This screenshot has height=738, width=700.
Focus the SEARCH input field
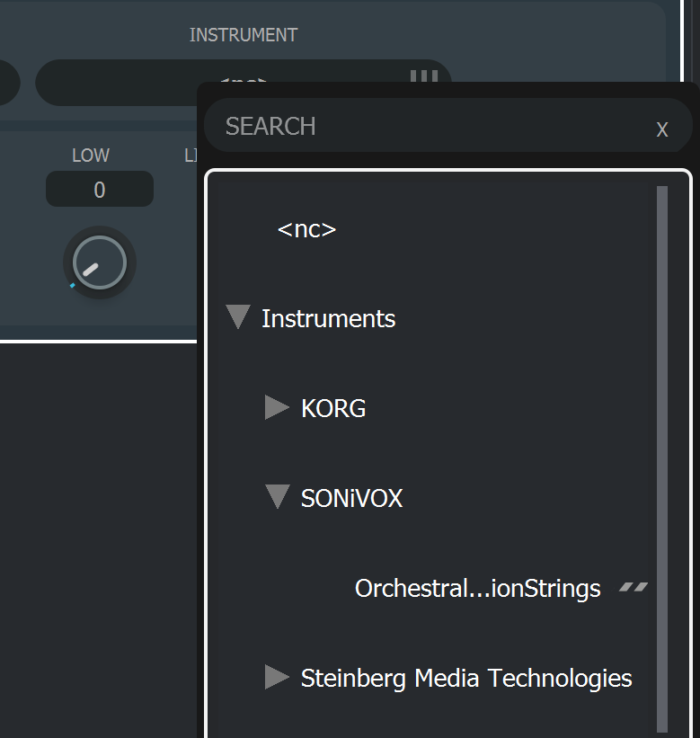click(431, 126)
